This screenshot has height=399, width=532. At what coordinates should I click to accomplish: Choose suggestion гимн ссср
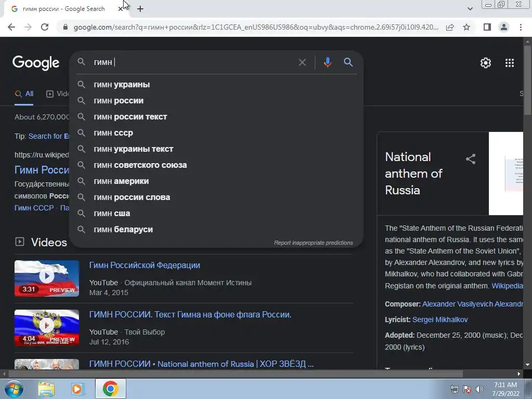tap(216, 133)
